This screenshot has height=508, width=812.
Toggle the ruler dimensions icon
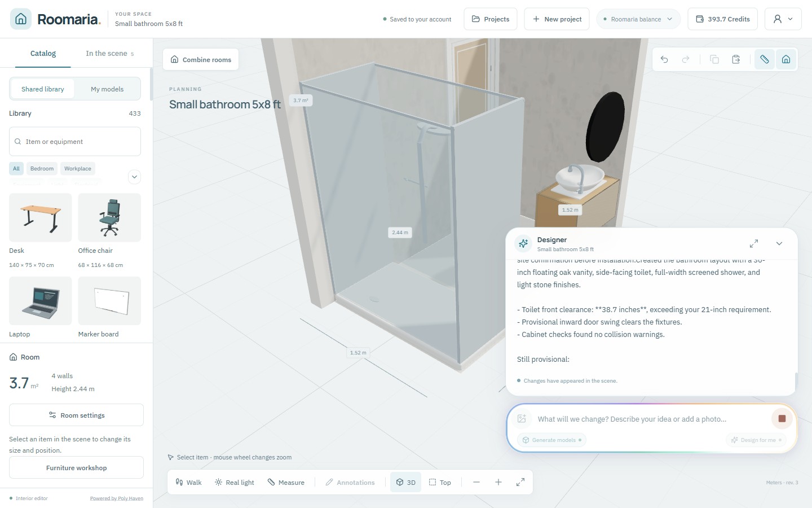(x=765, y=59)
